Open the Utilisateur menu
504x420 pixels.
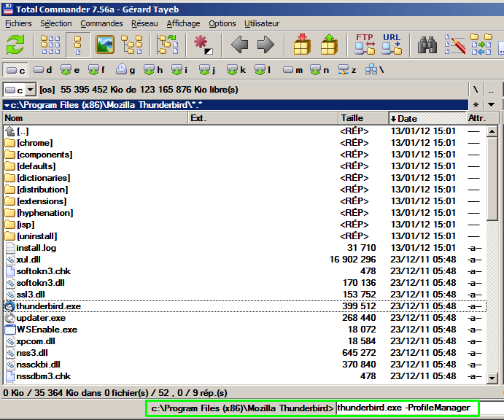click(262, 23)
